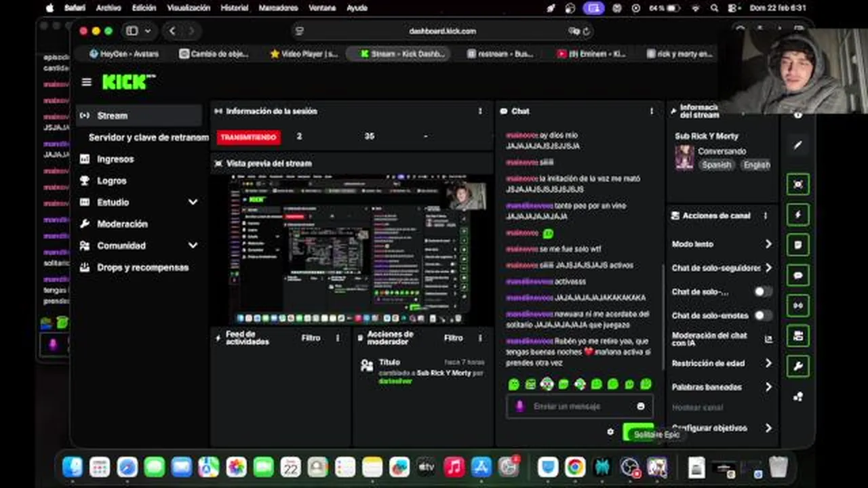The height and width of the screenshot is (488, 868).
Task: Click the stream preview thumbnail
Action: 351,249
